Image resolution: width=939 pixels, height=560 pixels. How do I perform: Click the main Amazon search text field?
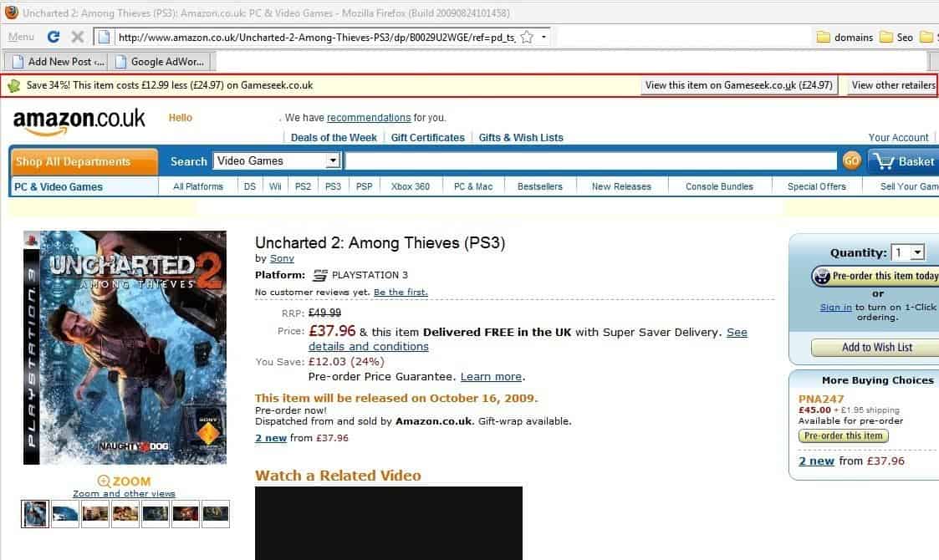pos(590,160)
